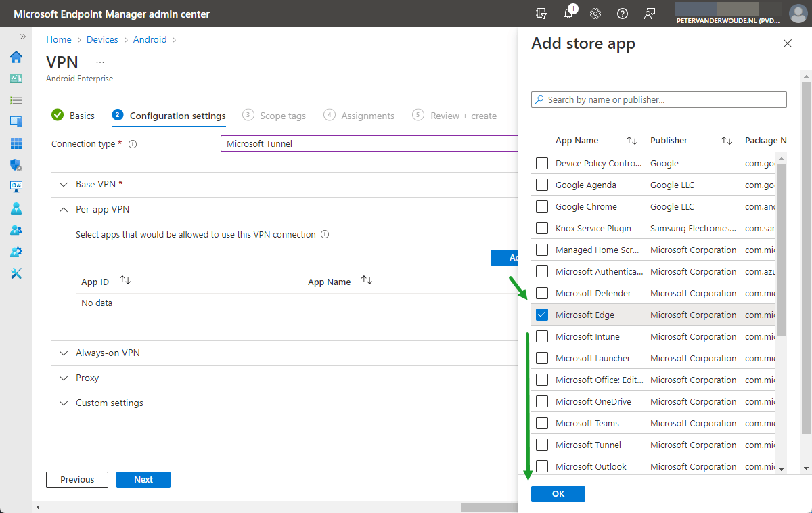Viewport: 812px width, 513px height.
Task: Open notifications bell icon
Action: point(569,14)
